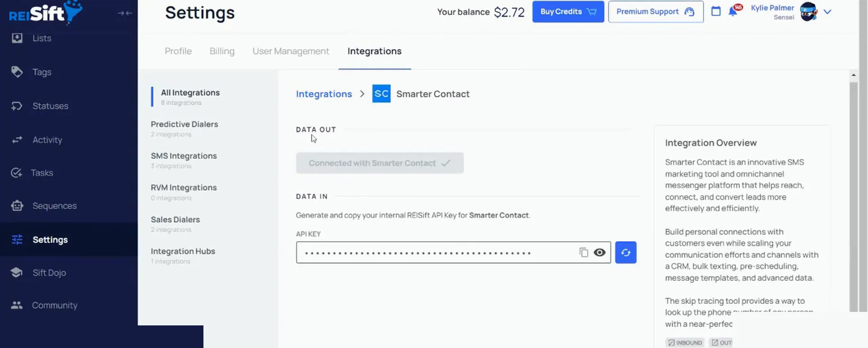Click the Smarter Contact SC logo
This screenshot has height=348, width=868.
[381, 94]
